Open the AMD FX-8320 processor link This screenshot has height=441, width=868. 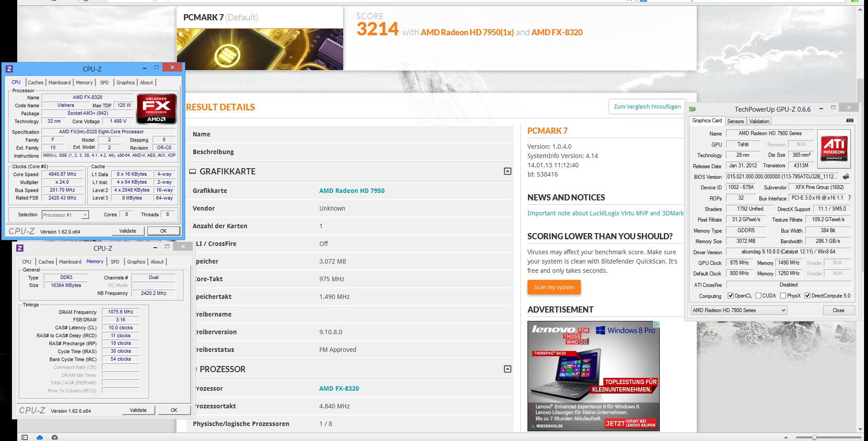[339, 388]
